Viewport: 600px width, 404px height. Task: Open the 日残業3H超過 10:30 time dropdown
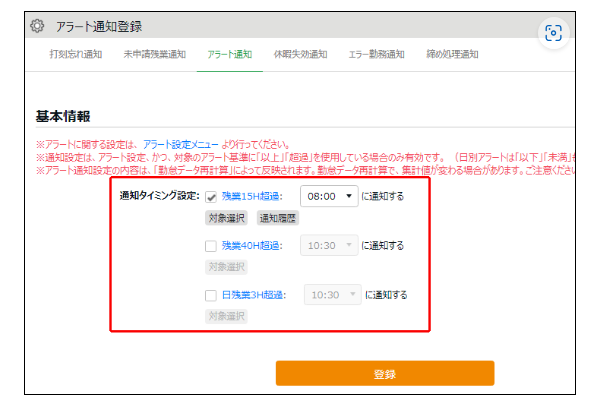coord(332,295)
